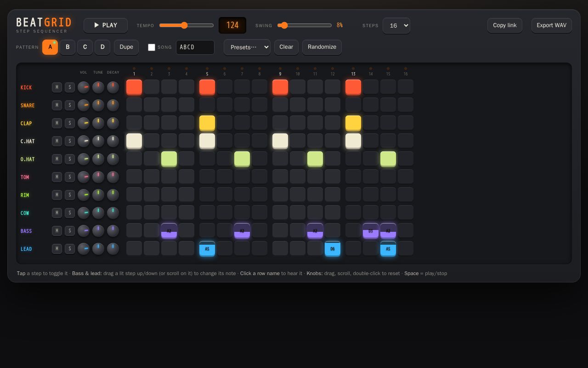
Task: Solo the Clap track
Action: point(70,123)
